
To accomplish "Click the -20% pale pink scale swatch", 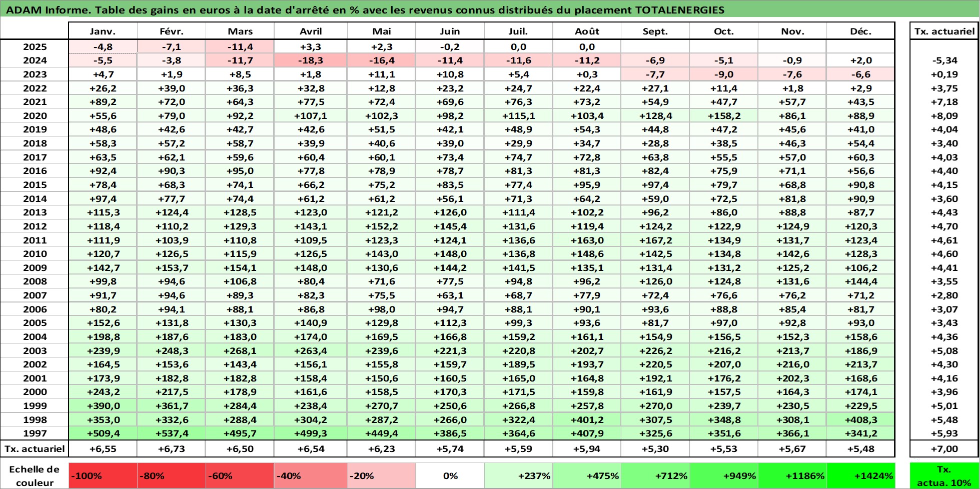I will coord(382,475).
